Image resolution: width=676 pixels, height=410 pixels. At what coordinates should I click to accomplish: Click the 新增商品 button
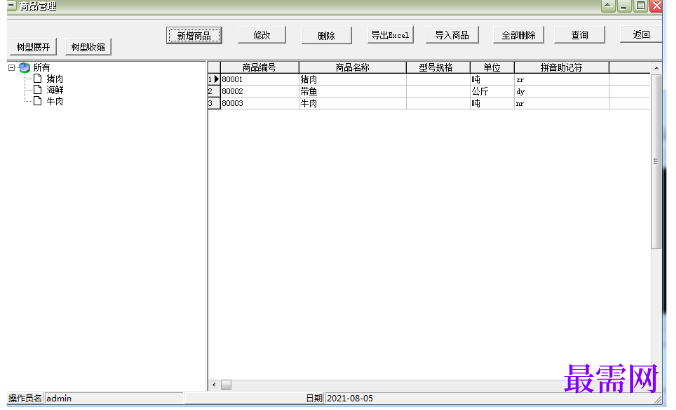click(x=194, y=35)
